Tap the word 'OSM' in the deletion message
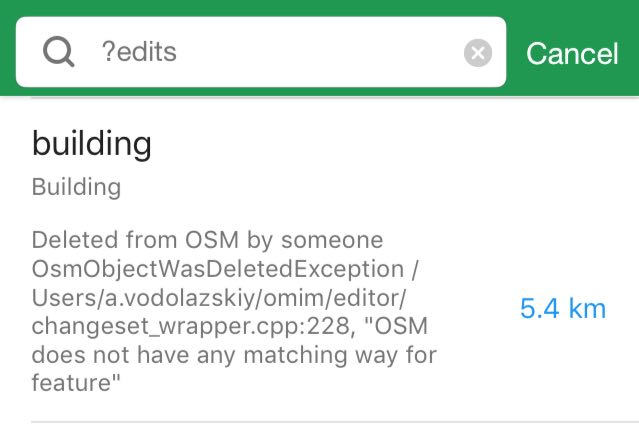The width and height of the screenshot is (639, 442). click(x=212, y=240)
